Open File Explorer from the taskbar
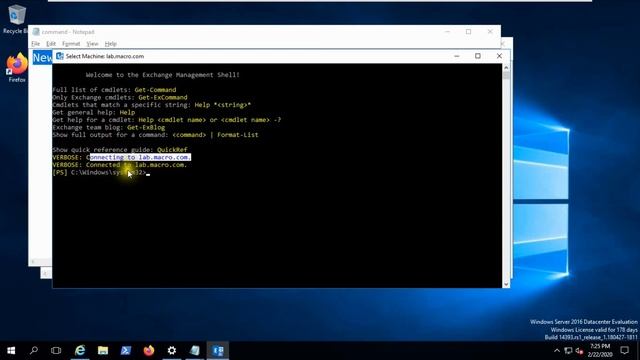 tap(103, 351)
